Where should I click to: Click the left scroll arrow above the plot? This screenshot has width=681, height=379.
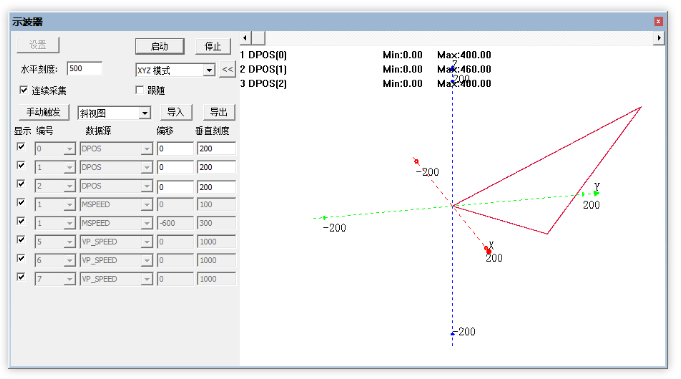point(245,38)
